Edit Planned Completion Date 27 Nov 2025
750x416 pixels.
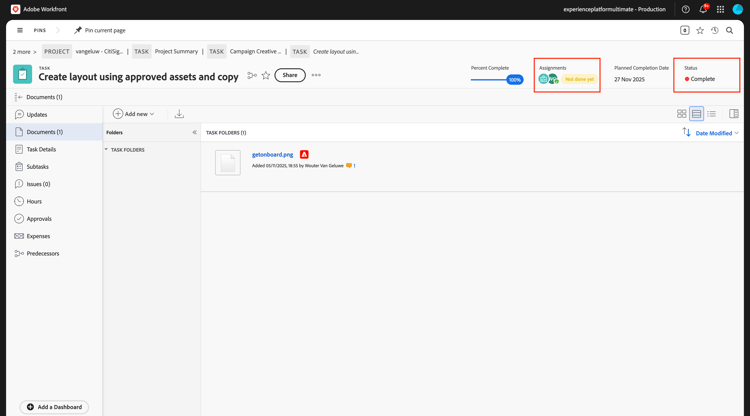tap(629, 79)
